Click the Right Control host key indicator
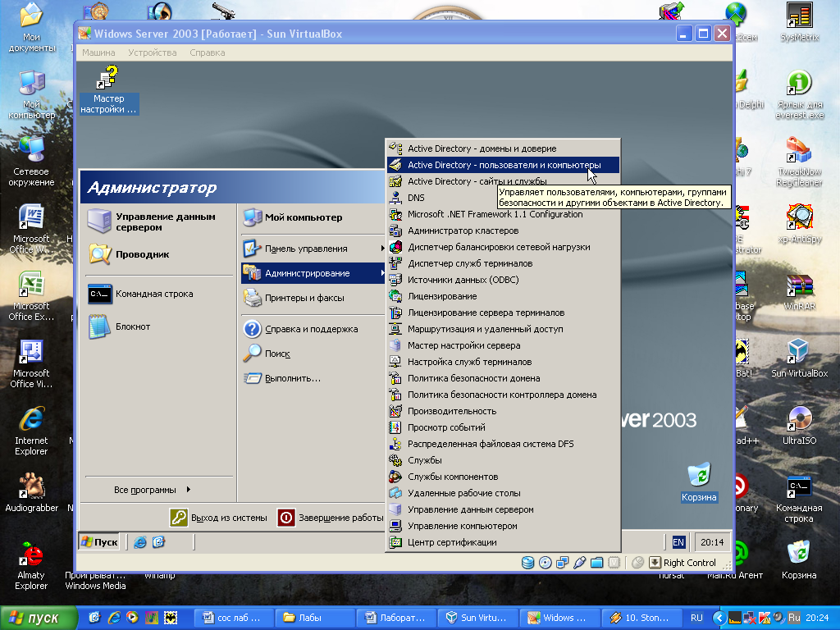840x630 pixels. pyautogui.click(x=683, y=563)
